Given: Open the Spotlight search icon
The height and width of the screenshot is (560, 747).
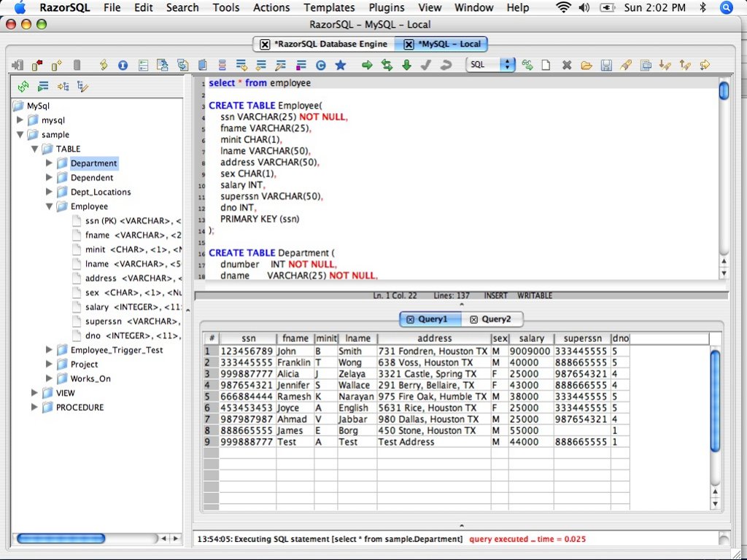Looking at the screenshot, I should pyautogui.click(x=726, y=7).
